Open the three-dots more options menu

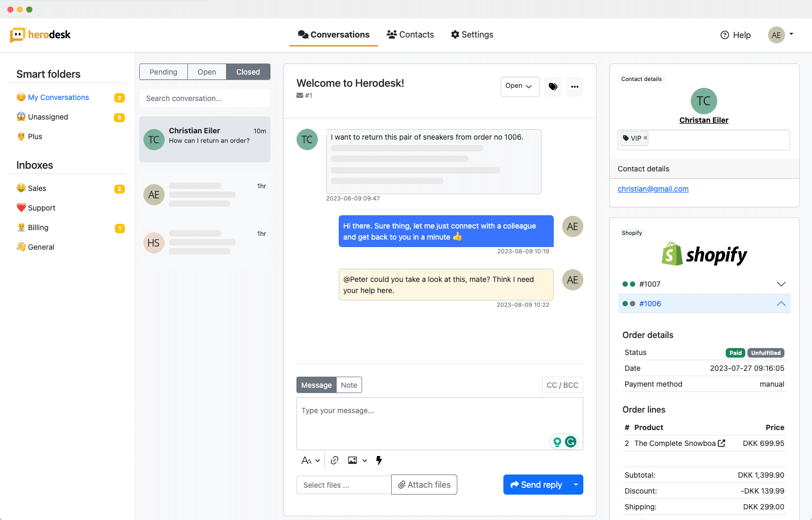[575, 87]
